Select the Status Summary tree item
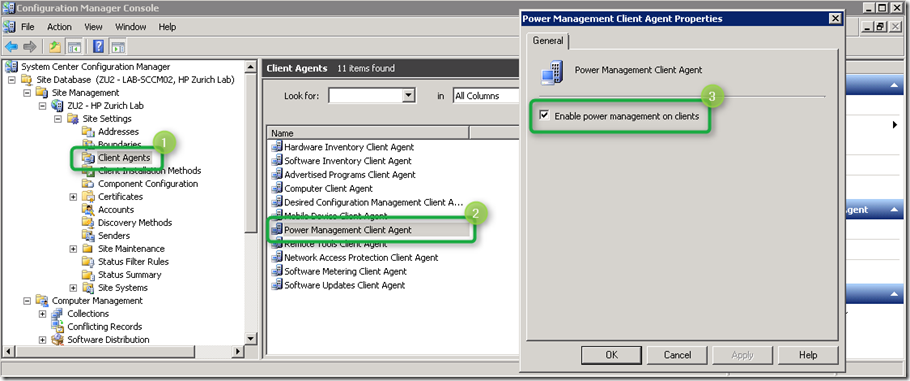Screen dimensions: 910x381 (129, 275)
